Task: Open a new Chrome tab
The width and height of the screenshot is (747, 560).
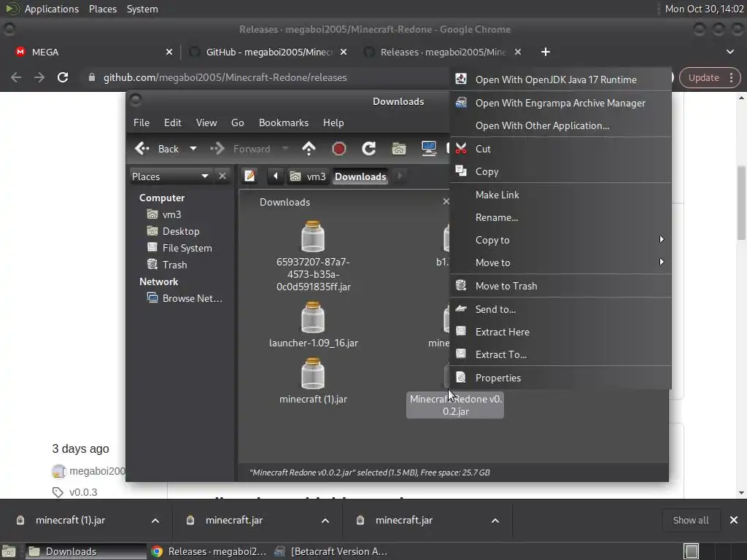Action: click(x=546, y=52)
